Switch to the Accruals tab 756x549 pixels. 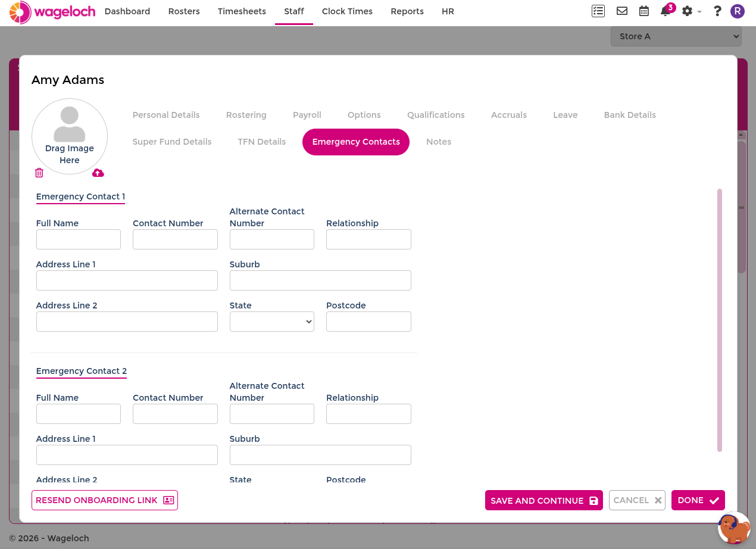pyautogui.click(x=509, y=115)
